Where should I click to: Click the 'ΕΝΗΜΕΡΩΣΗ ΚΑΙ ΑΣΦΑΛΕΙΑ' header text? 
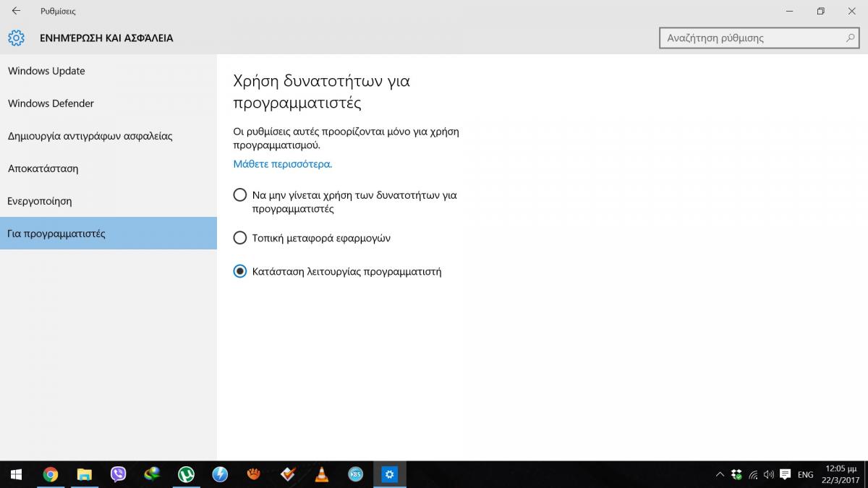(106, 38)
